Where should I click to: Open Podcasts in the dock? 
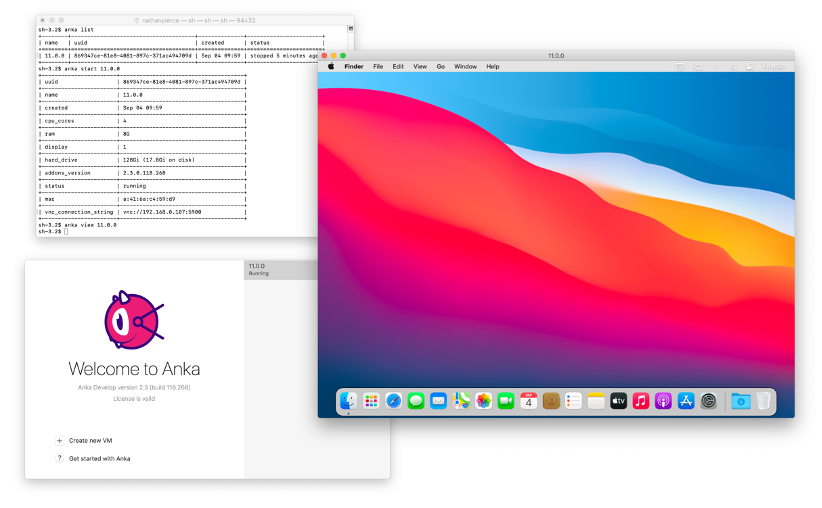coord(663,401)
